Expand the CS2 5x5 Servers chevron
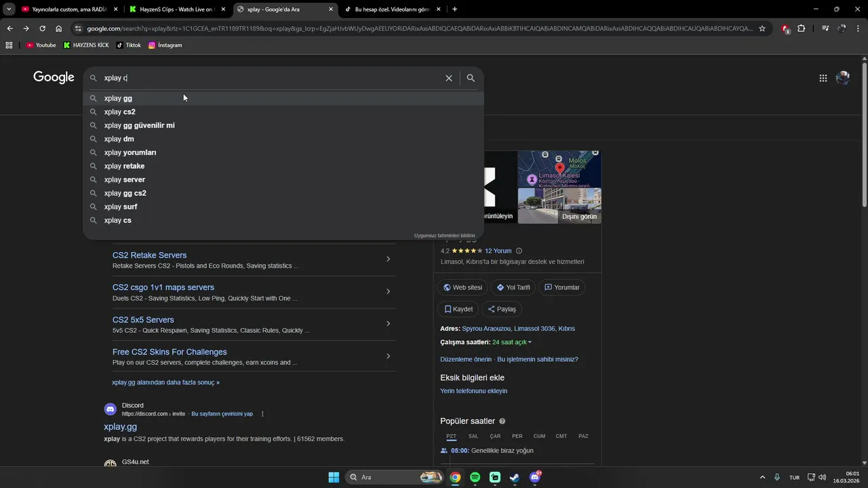The height and width of the screenshot is (488, 868). pyautogui.click(x=388, y=323)
